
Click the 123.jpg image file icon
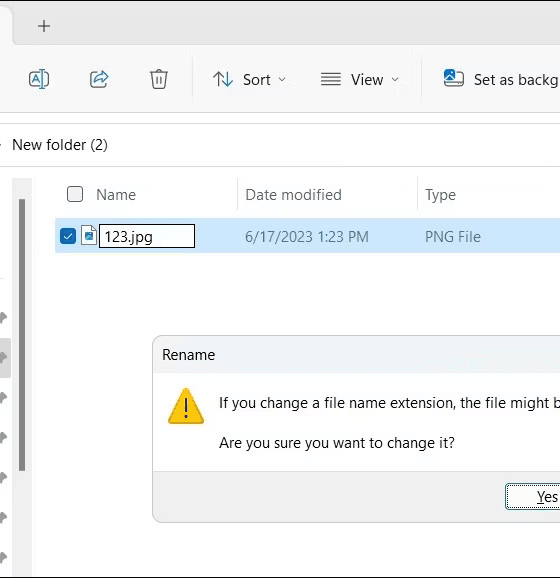[89, 236]
